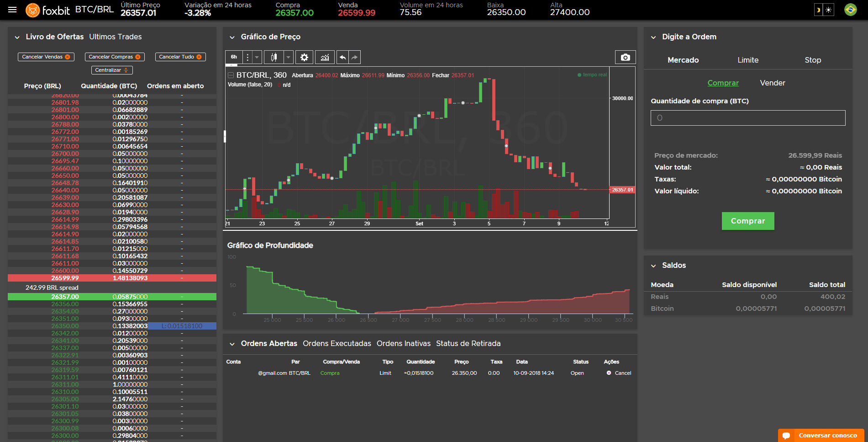This screenshot has height=442, width=868.
Task: Select ask price 26800.00 row
Action: (112, 117)
